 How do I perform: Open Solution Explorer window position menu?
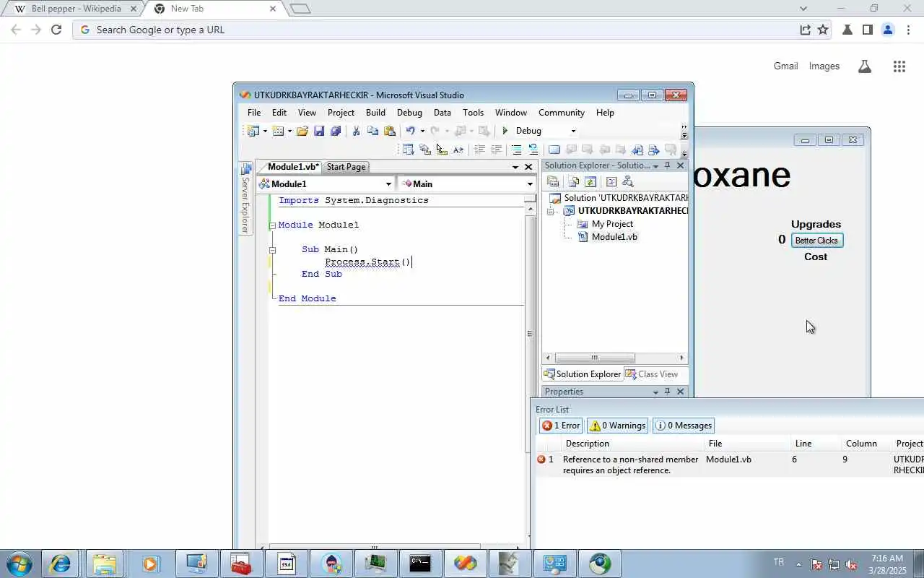pos(655,165)
